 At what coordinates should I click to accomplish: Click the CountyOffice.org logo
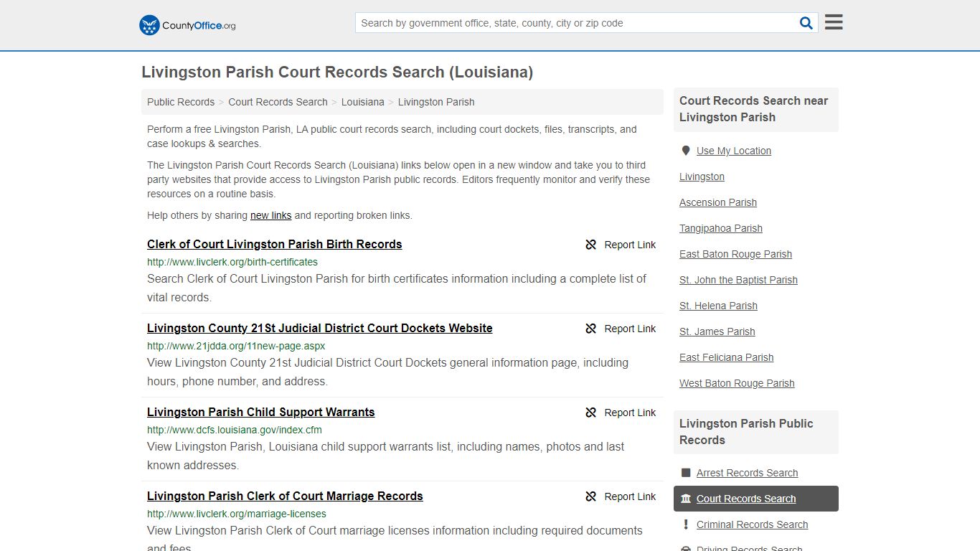click(187, 25)
